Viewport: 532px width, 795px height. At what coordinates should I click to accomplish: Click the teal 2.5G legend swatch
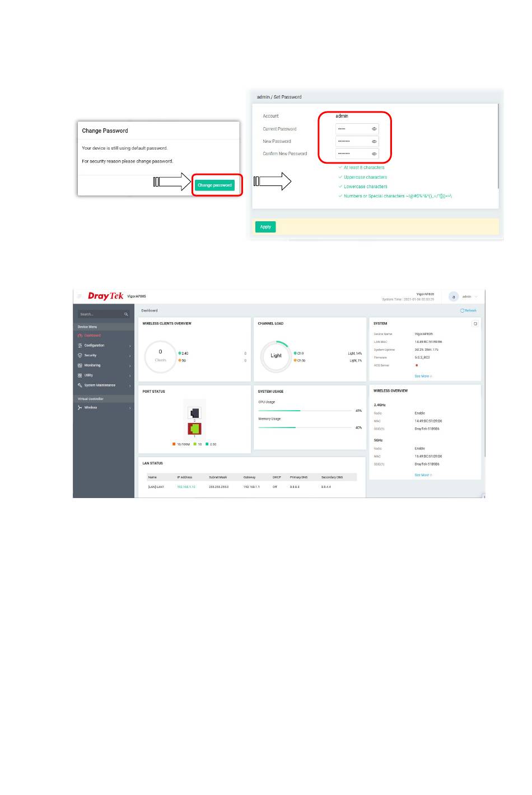click(207, 444)
